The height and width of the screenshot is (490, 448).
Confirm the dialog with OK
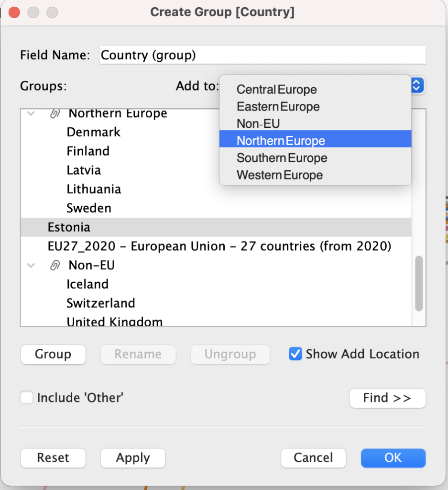[393, 458]
